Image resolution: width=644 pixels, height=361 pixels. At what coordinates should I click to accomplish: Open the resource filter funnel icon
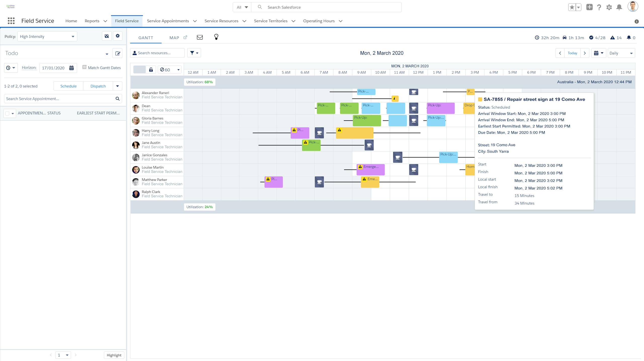point(194,53)
